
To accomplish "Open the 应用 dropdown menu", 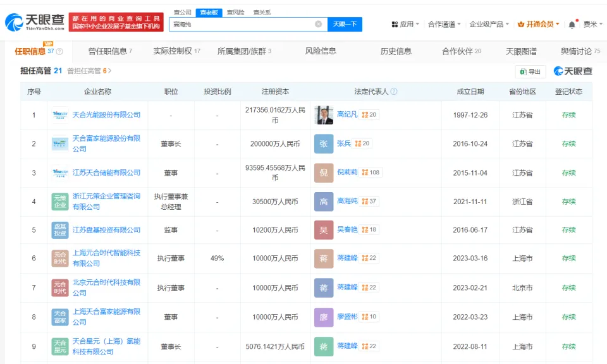I will [406, 24].
